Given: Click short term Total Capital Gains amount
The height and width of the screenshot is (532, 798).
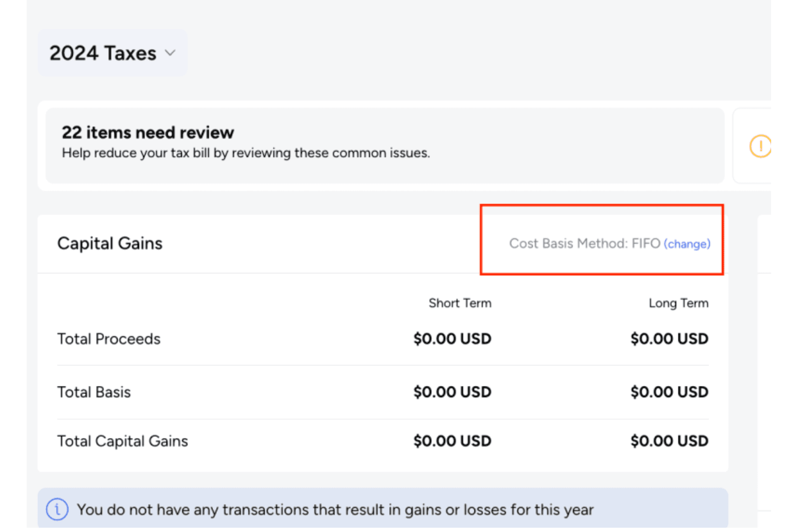Looking at the screenshot, I should click(452, 441).
